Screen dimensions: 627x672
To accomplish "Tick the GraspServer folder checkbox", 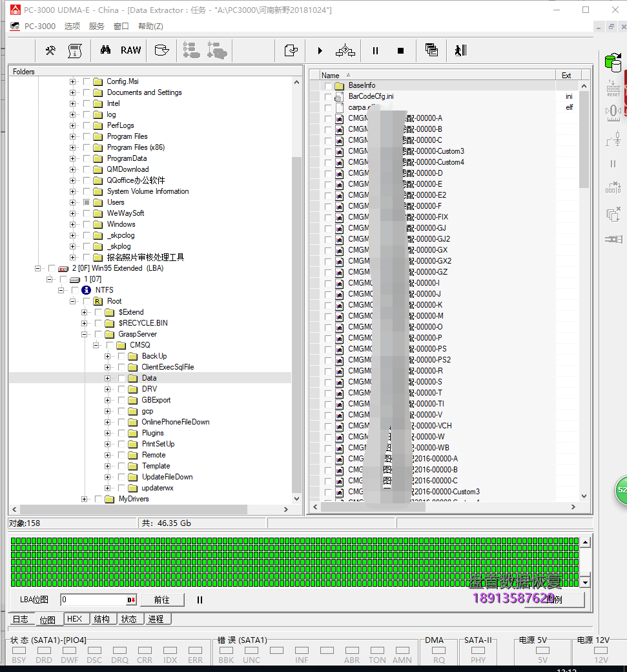I will point(98,334).
